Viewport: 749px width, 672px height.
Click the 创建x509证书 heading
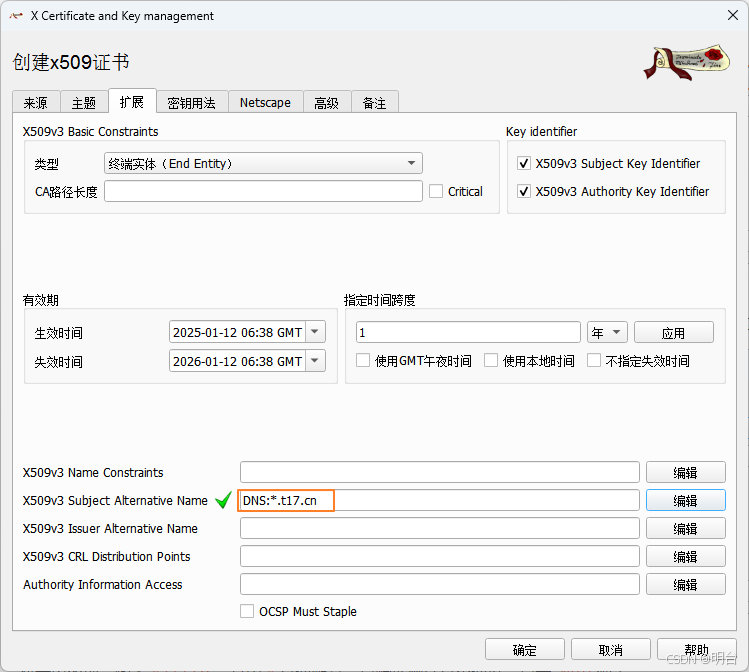[71, 62]
